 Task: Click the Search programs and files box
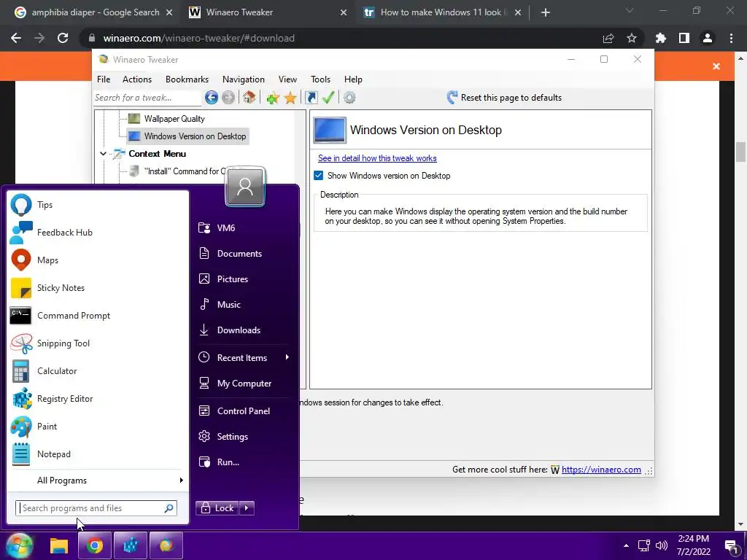pos(96,508)
